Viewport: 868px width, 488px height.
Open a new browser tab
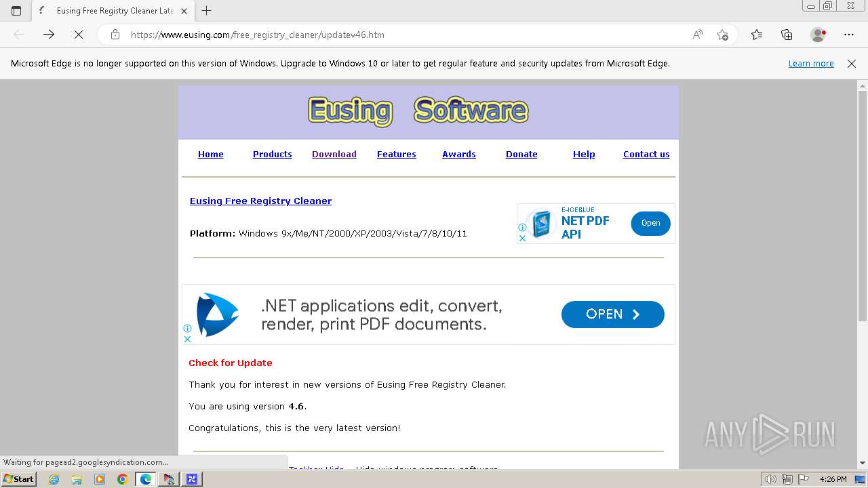point(207,11)
